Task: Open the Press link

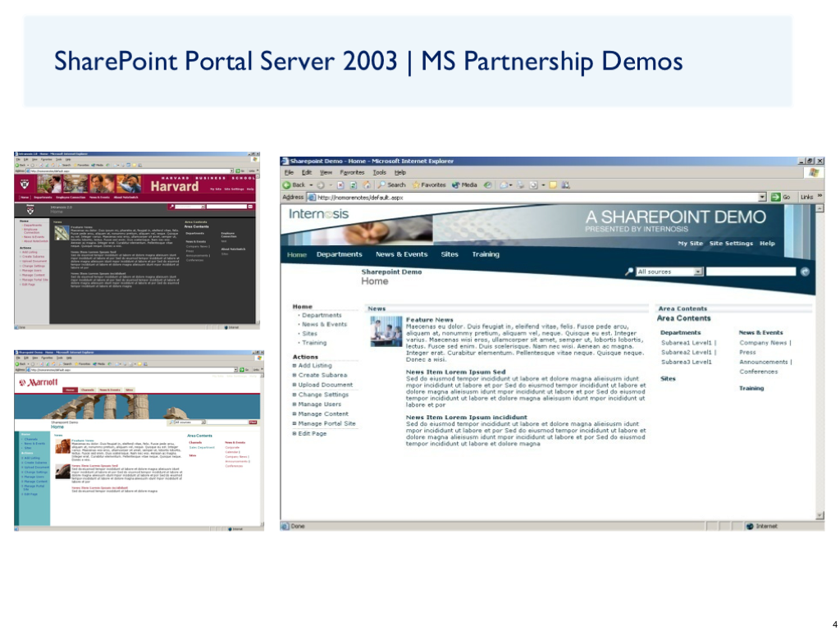Action: click(747, 352)
